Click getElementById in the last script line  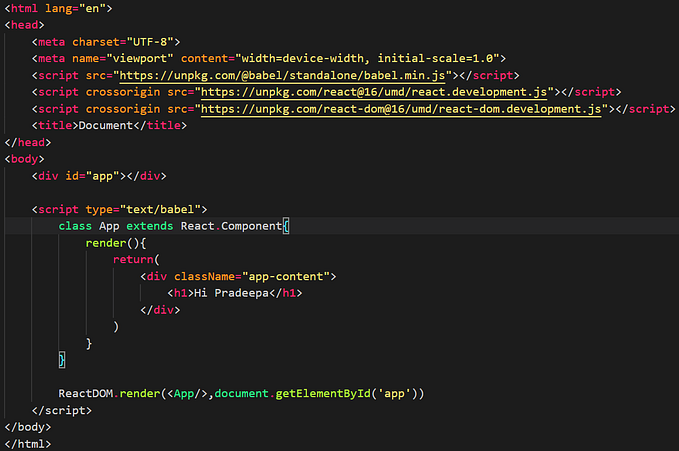[x=323, y=394]
